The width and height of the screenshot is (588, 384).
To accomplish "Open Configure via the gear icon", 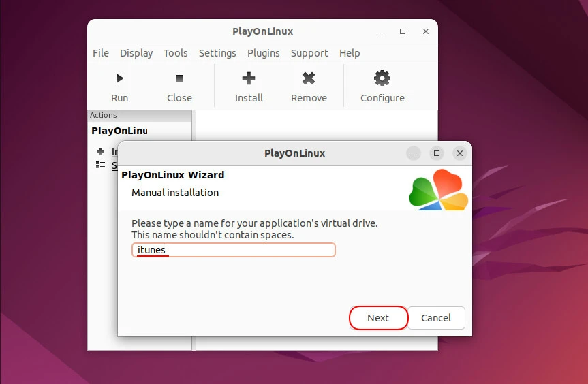I will (382, 79).
